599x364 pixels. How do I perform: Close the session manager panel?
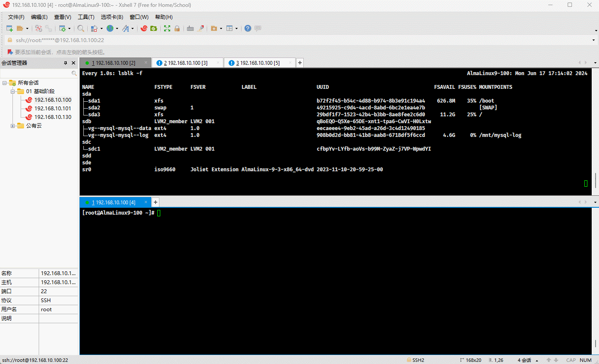coord(73,63)
